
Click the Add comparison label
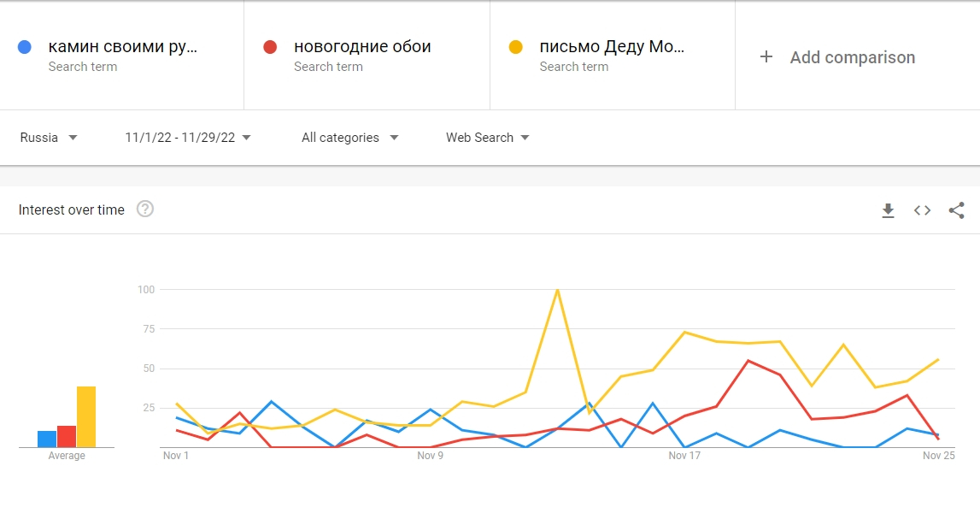pos(852,57)
